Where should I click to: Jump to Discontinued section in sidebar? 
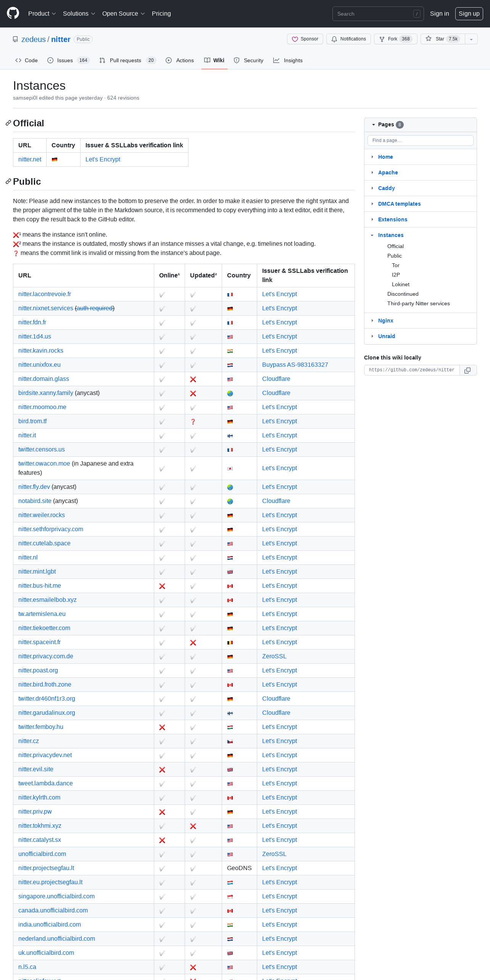click(403, 294)
